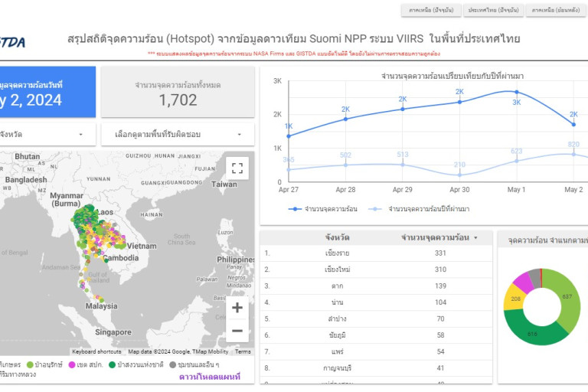588x392 pixels.
Task: Zoom in on the map
Action: point(237,308)
